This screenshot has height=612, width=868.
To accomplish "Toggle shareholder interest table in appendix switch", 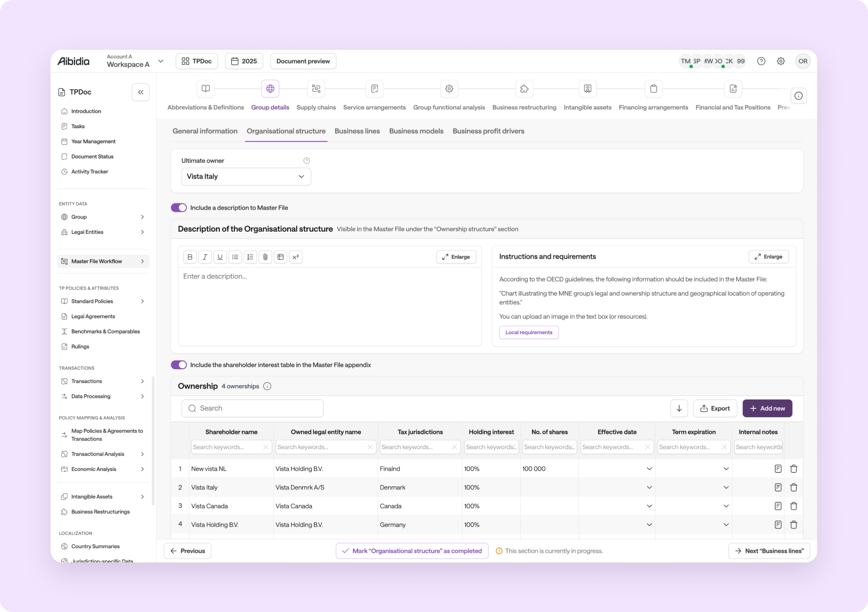I will [179, 365].
